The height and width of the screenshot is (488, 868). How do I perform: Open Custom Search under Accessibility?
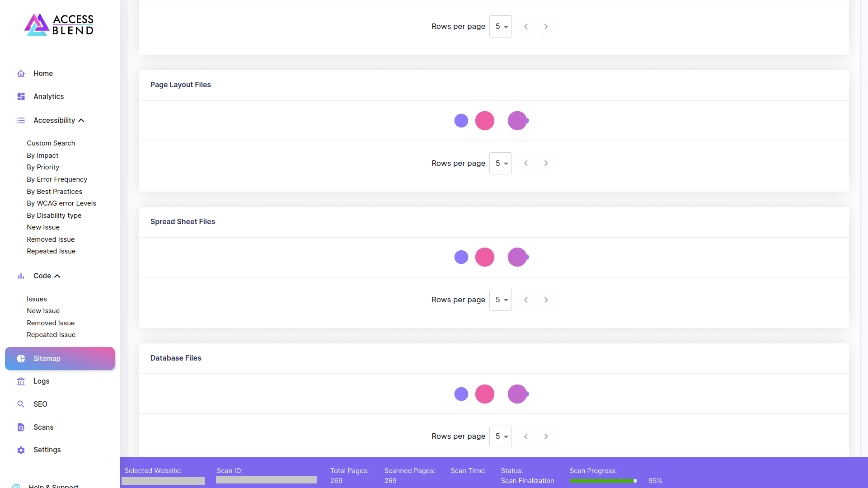point(51,143)
